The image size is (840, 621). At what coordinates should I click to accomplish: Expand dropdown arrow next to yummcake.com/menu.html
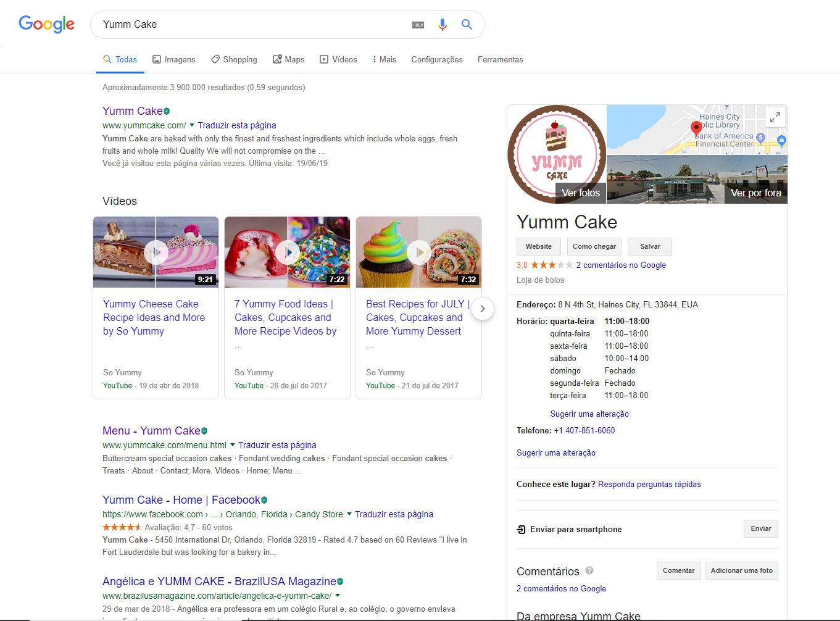click(x=233, y=445)
